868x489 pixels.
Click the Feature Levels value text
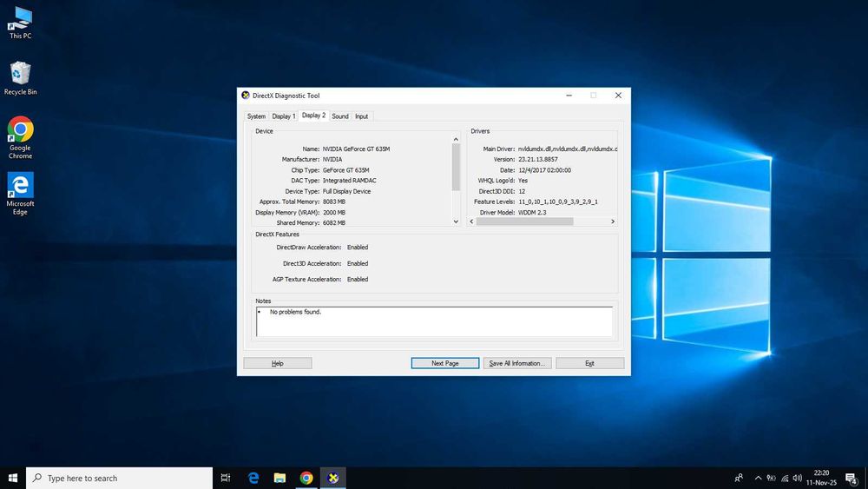[x=557, y=202]
